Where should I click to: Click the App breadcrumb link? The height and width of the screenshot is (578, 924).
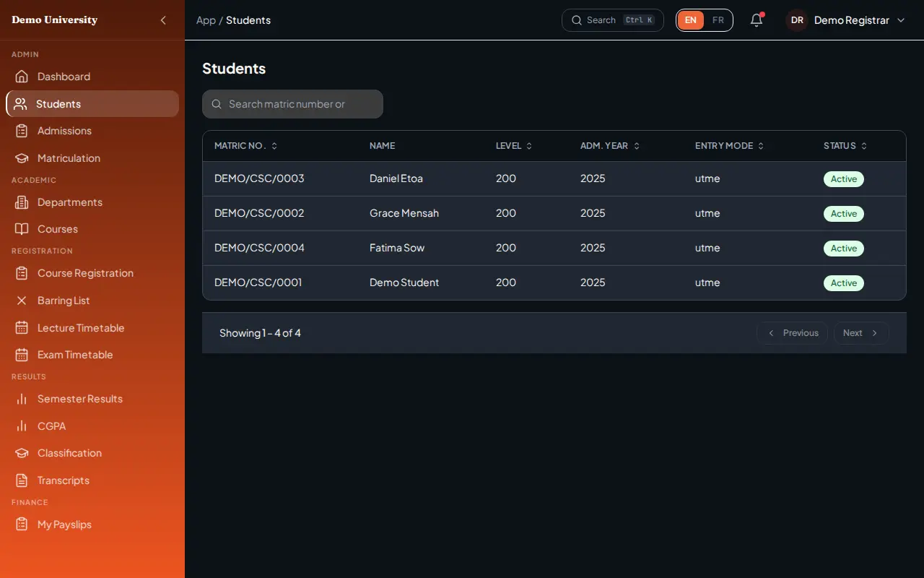(206, 20)
